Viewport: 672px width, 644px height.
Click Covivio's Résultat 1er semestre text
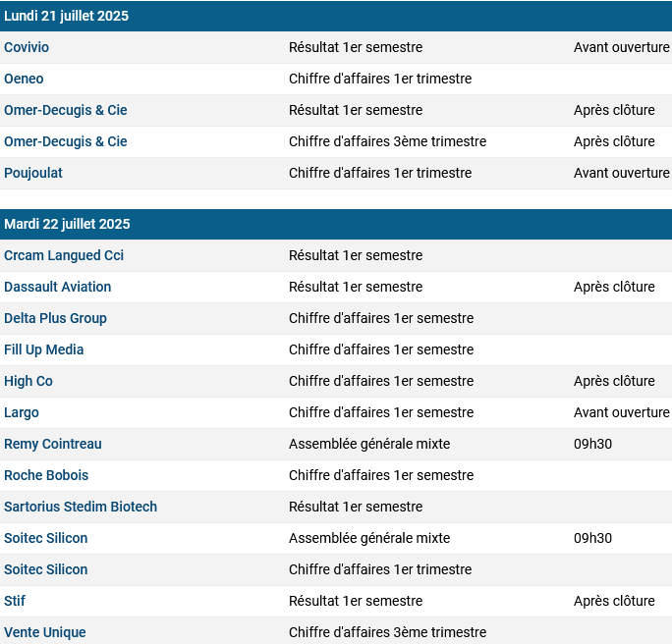tap(356, 47)
